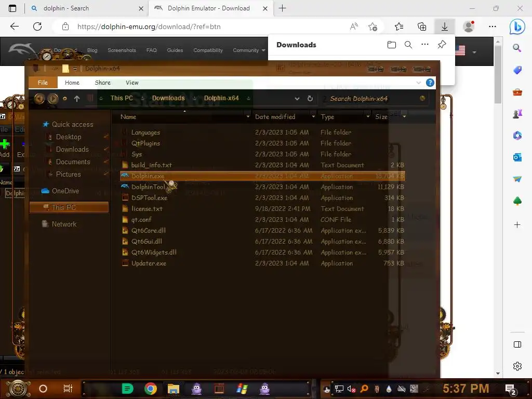Refresh the Dolphin-x64 folder view
The height and width of the screenshot is (399, 532).
click(310, 98)
